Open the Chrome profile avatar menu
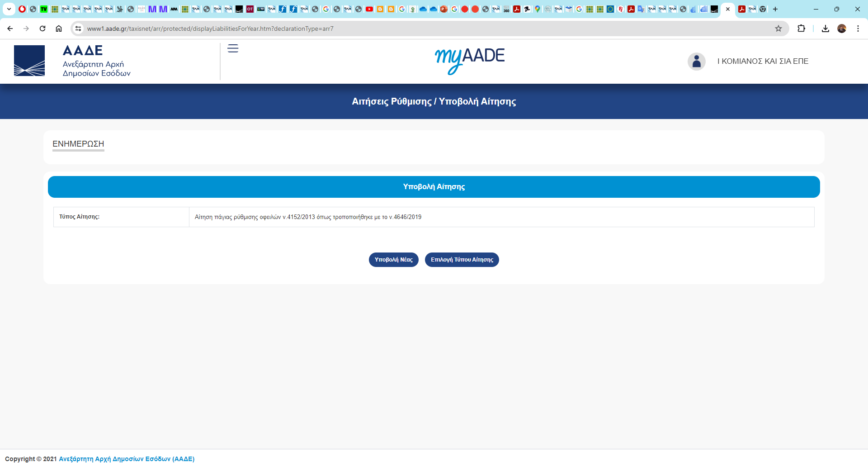 842,29
